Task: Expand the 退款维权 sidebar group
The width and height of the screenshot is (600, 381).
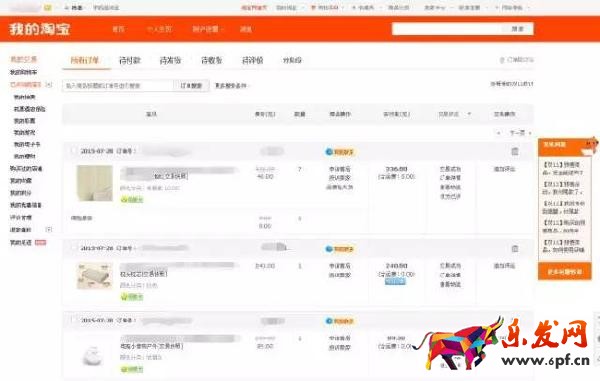Action: click(49, 230)
